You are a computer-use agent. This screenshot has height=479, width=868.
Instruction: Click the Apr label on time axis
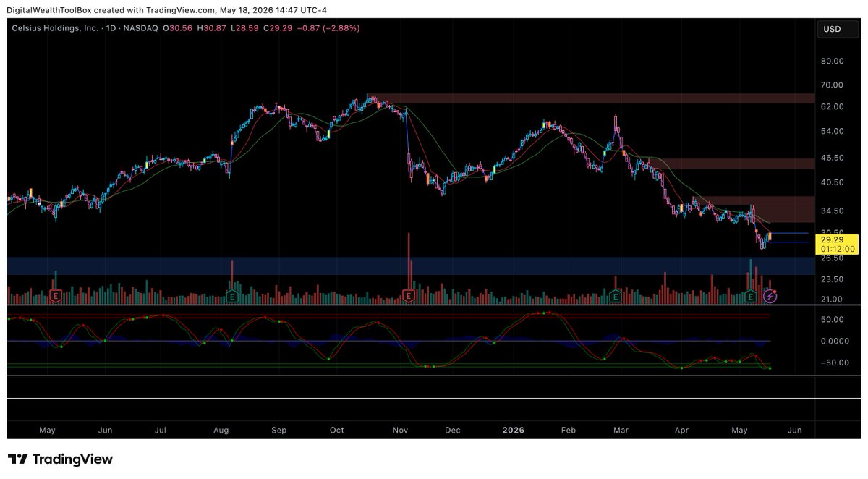[681, 431]
